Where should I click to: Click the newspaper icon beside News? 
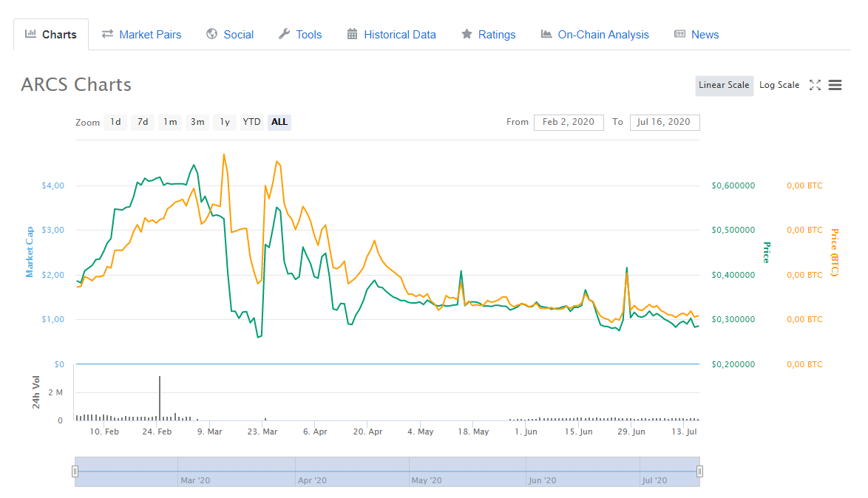click(x=679, y=34)
